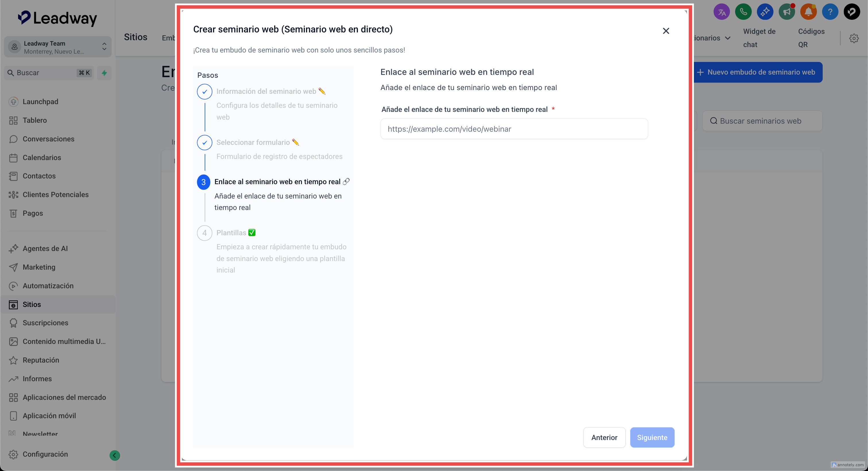Open the Widget de chat tab
868x471 pixels.
coord(759,38)
